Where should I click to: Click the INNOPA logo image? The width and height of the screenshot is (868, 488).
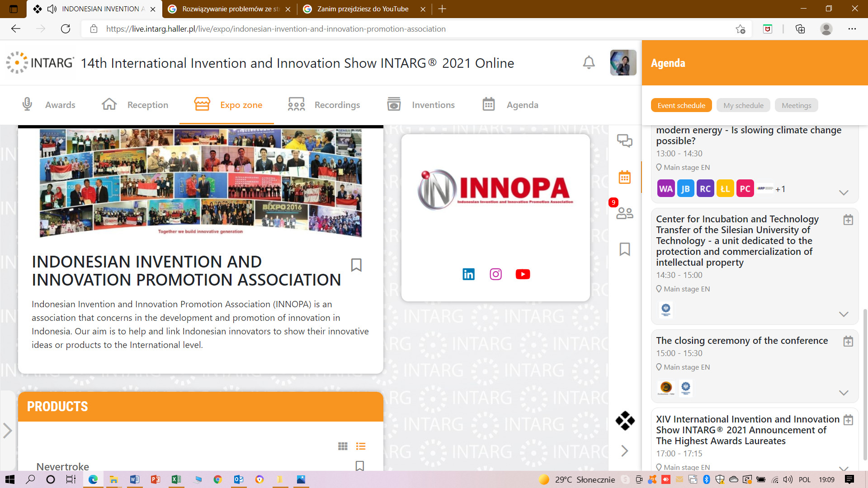point(495,190)
